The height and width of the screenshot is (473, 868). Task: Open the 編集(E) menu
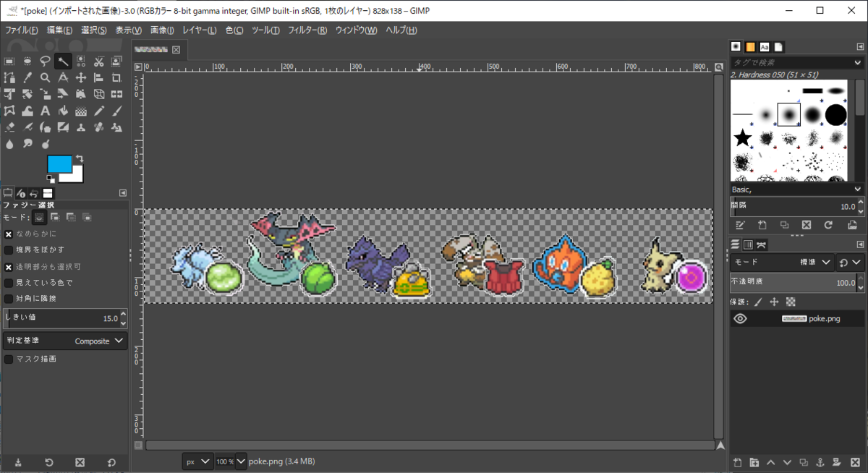tap(59, 30)
